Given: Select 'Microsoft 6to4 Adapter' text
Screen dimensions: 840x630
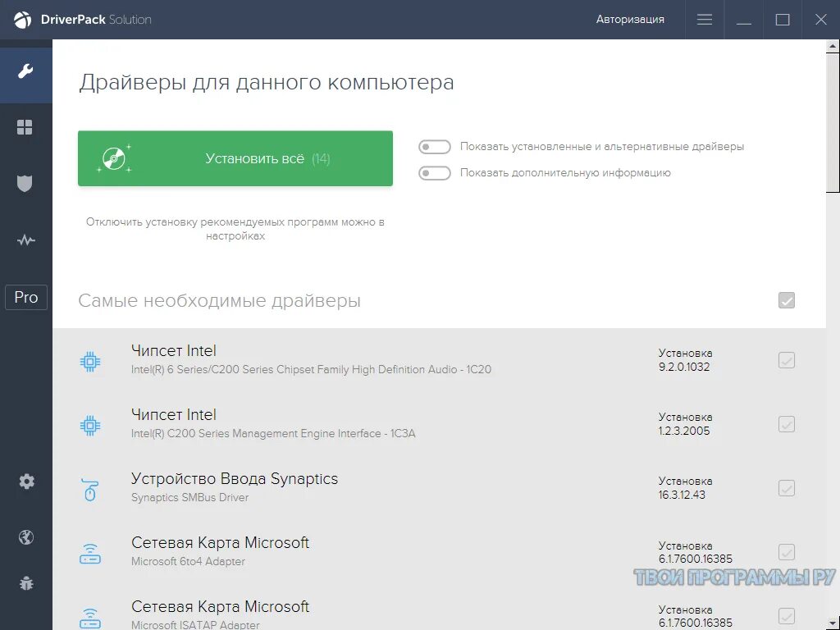Looking at the screenshot, I should tap(188, 561).
